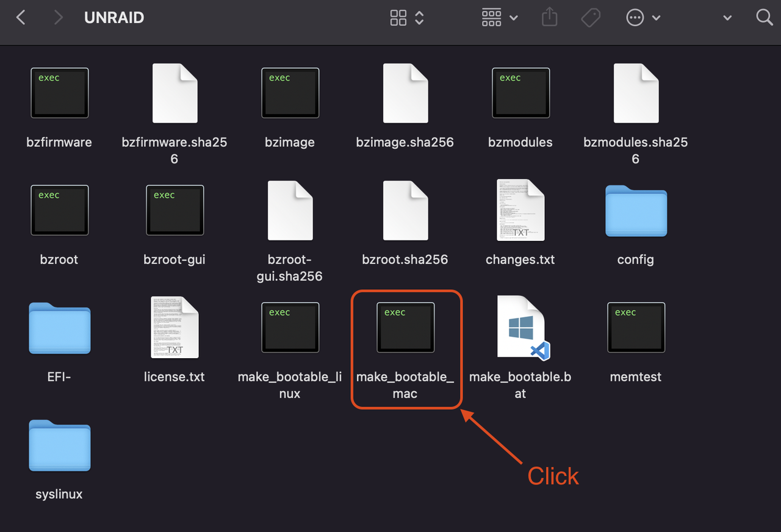Select the bzimage.sha256 file
Screen dimensions: 781x532
point(405,94)
